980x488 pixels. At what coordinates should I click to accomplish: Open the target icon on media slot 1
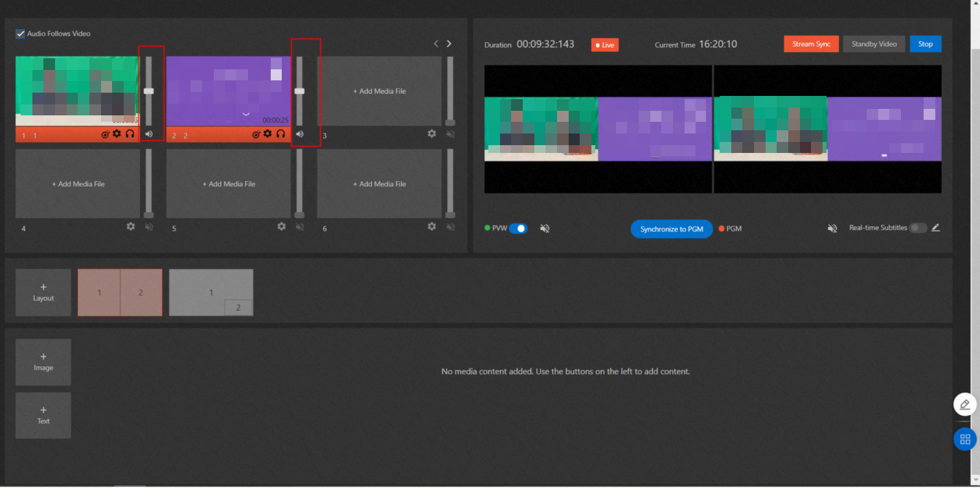click(x=105, y=134)
